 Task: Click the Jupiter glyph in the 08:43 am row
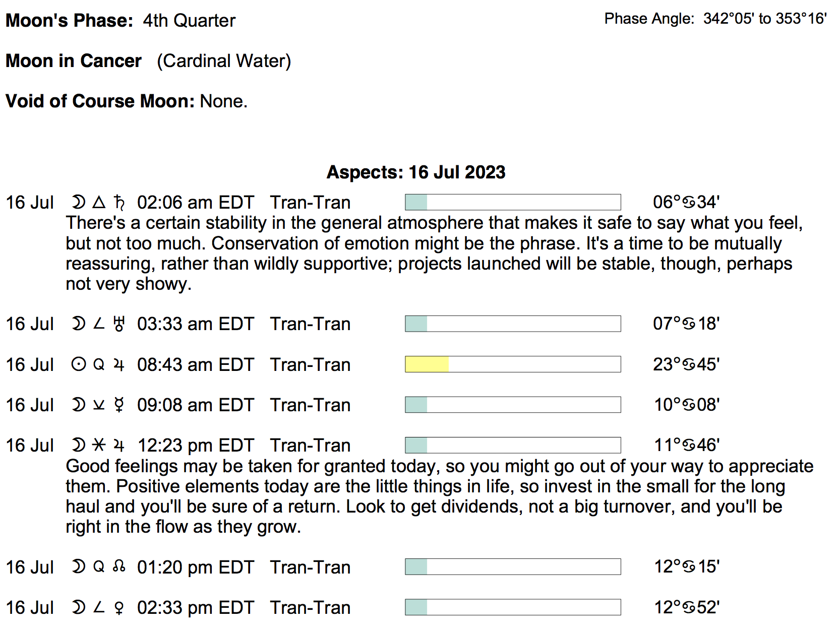119,364
